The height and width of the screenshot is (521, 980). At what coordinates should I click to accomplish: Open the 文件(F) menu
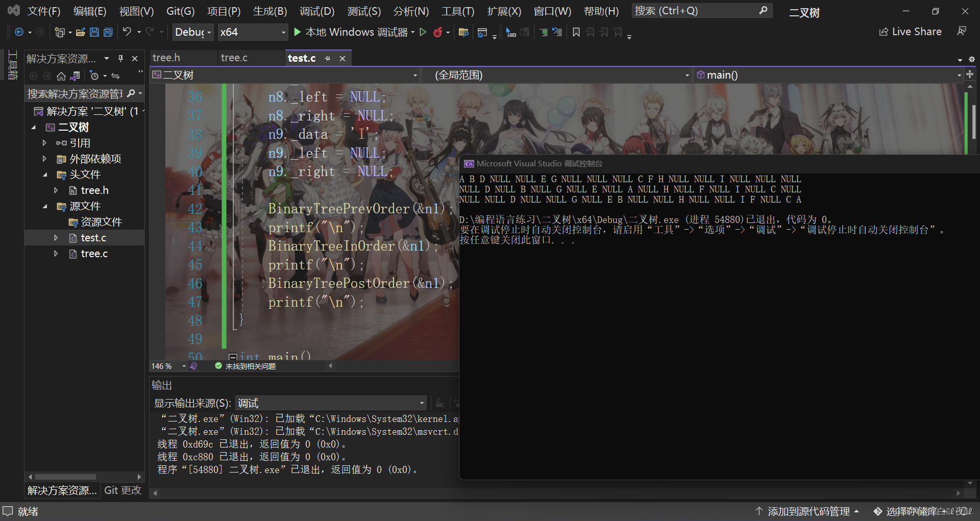(x=44, y=11)
